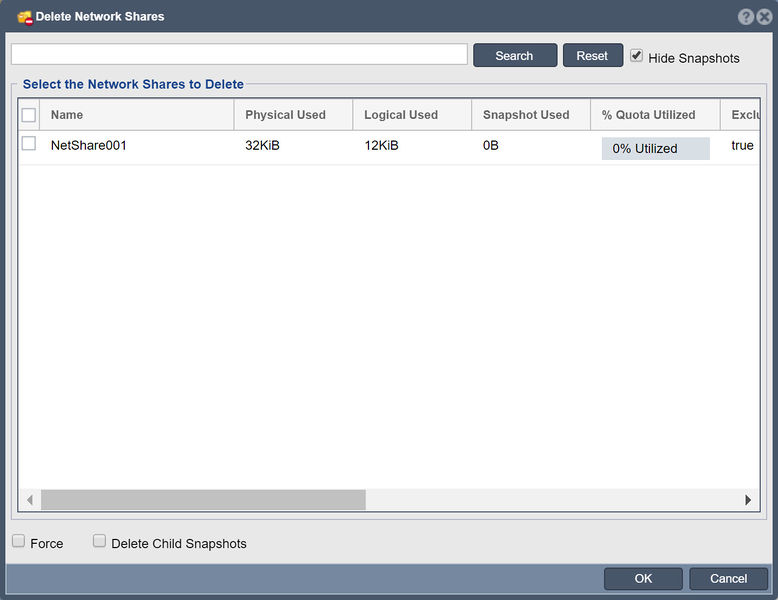Click the network share search input field

click(239, 54)
